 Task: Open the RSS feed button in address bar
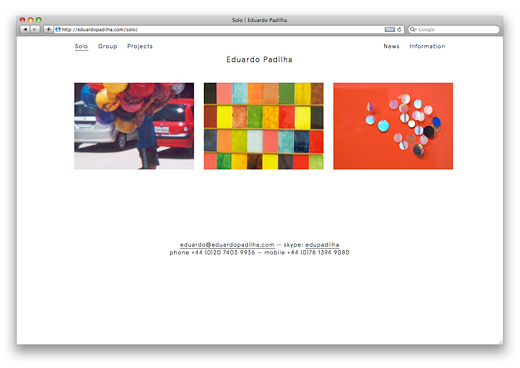coord(389,29)
